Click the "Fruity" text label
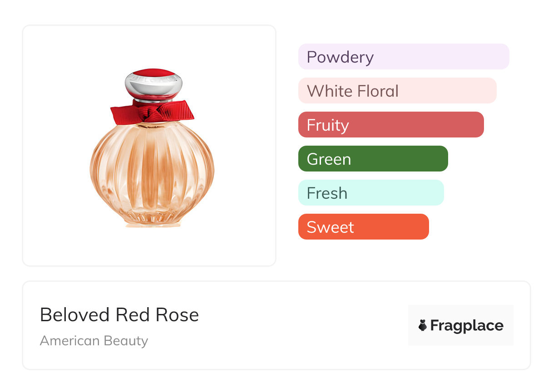This screenshot has width=553, height=392. click(x=328, y=125)
